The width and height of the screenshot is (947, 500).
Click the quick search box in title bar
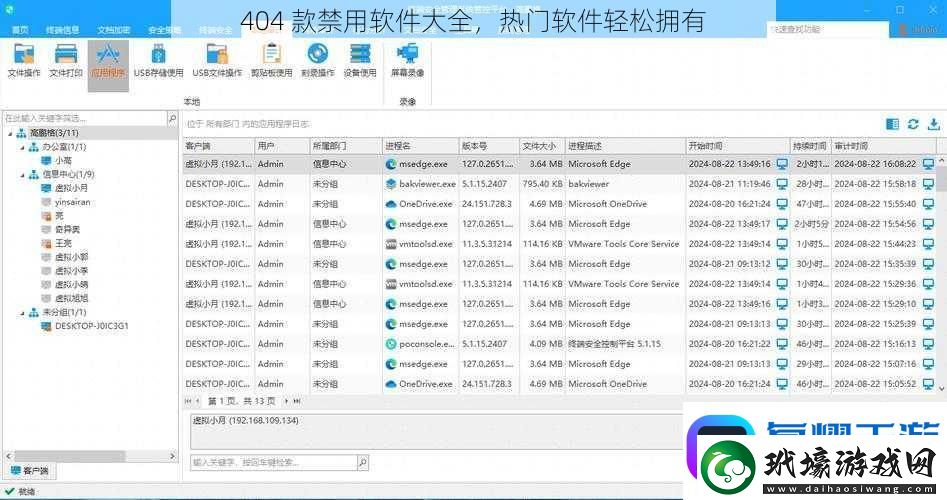[x=827, y=29]
